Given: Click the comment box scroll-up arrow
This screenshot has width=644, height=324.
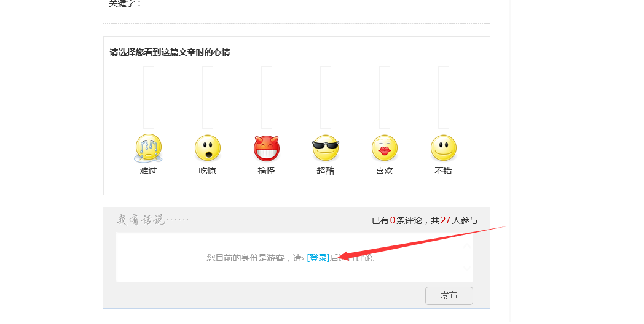Looking at the screenshot, I should click(467, 246).
